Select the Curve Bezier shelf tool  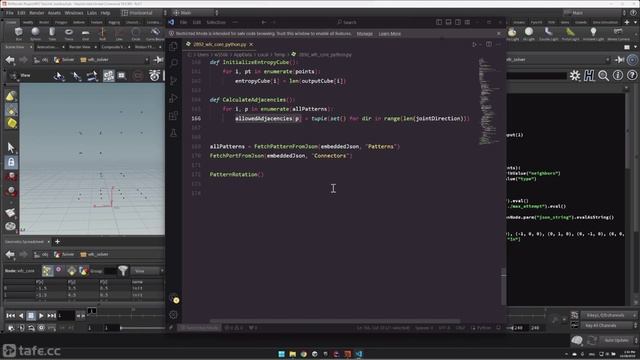(x=155, y=34)
